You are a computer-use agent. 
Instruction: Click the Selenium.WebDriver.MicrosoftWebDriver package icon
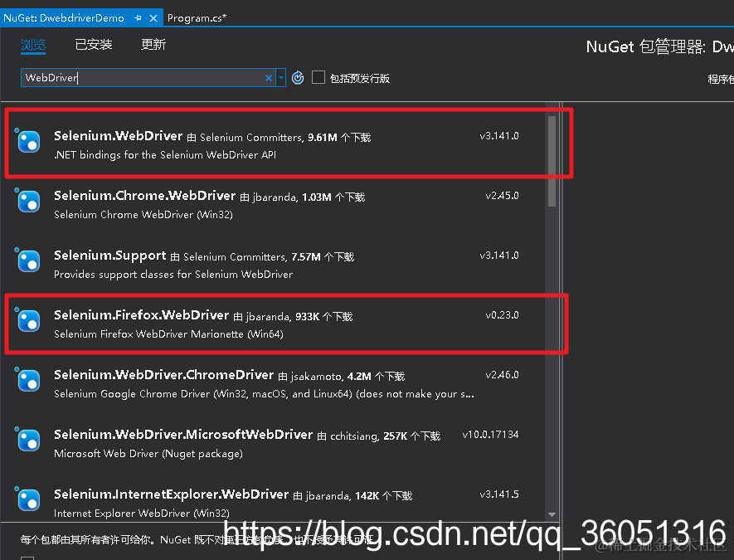(x=28, y=441)
